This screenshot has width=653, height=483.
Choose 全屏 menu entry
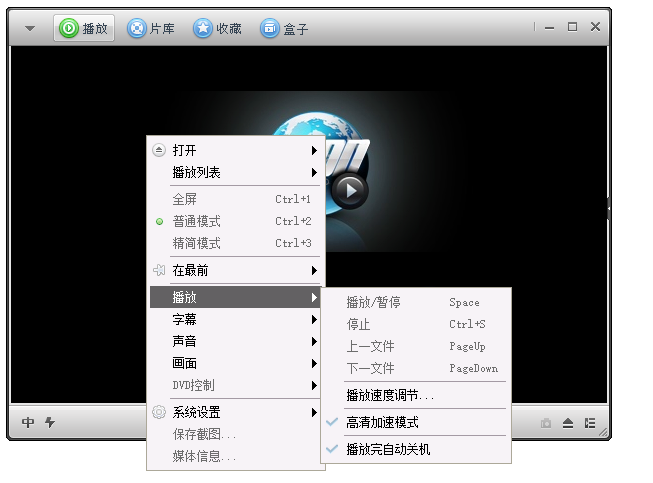pyautogui.click(x=235, y=199)
